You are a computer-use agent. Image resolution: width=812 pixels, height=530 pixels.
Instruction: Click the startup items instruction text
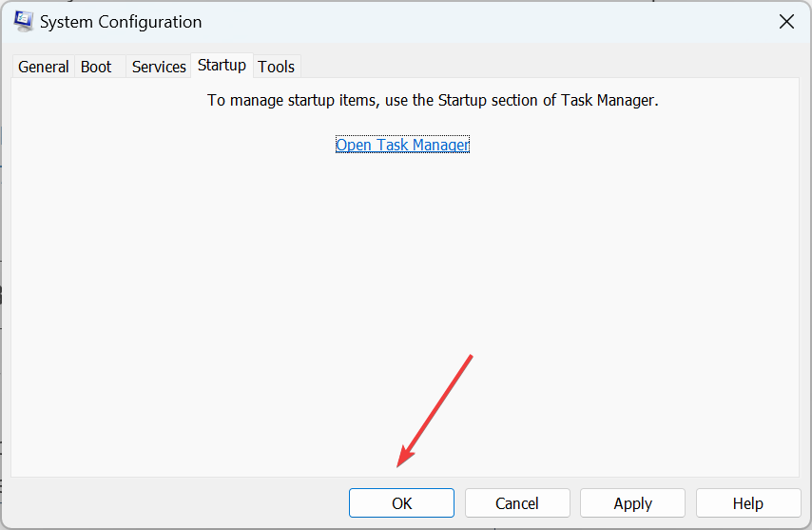433,100
